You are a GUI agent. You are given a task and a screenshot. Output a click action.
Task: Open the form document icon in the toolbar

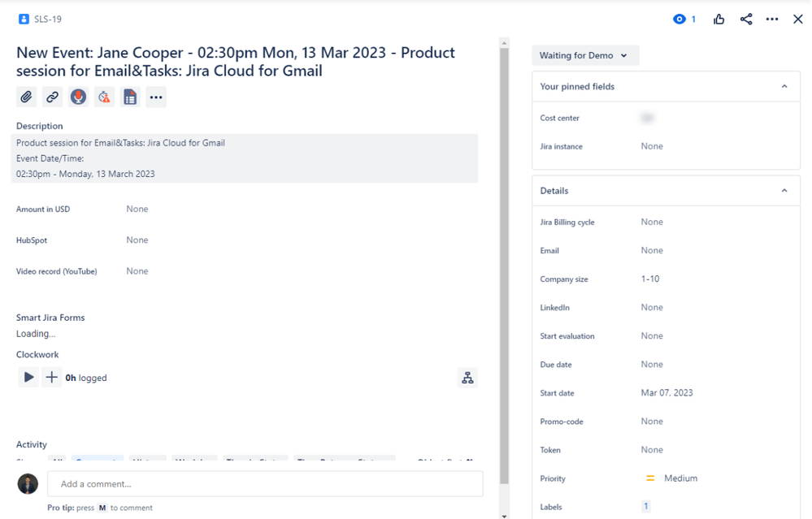[x=130, y=97]
